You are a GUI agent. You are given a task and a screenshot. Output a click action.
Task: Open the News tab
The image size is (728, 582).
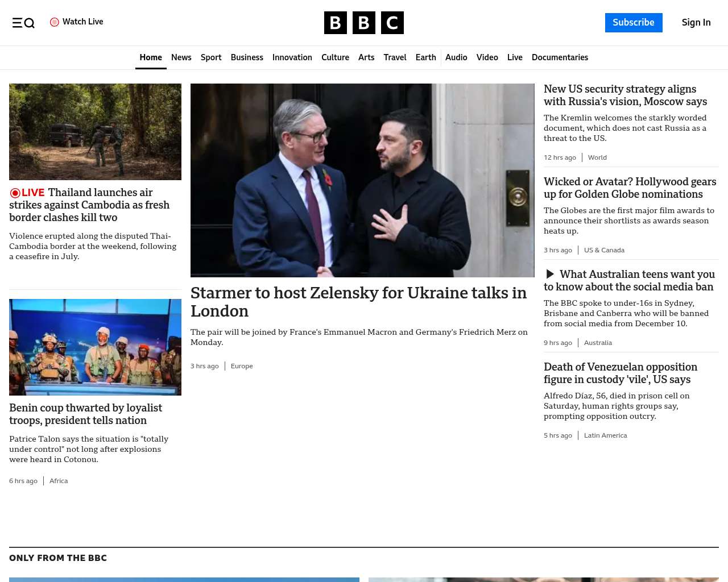[x=181, y=57]
